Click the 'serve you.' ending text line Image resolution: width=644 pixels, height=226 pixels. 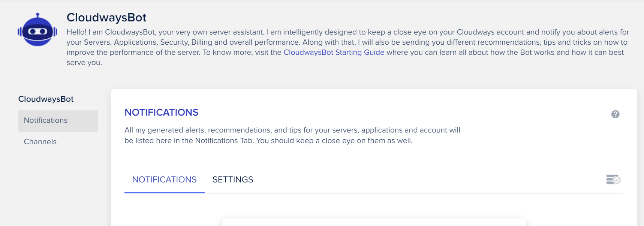coord(84,63)
